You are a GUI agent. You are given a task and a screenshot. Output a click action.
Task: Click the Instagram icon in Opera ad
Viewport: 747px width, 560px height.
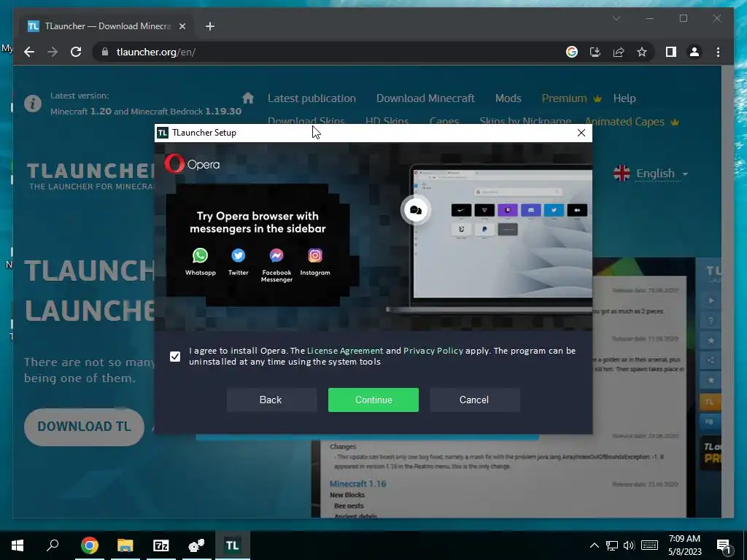(315, 255)
